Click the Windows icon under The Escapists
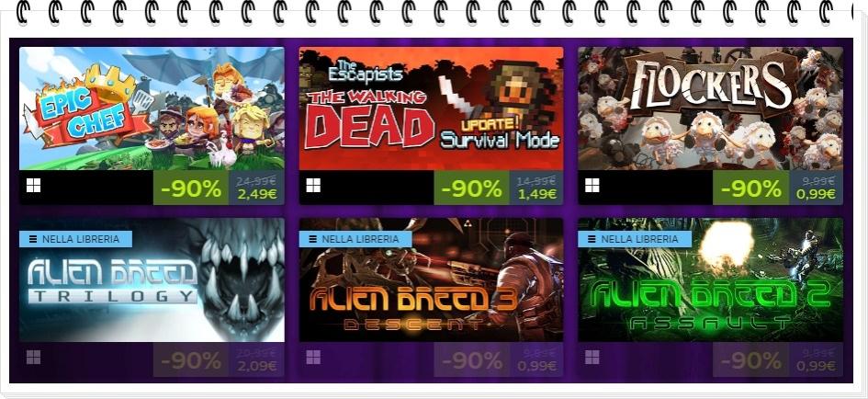This screenshot has width=868, height=399. point(313,186)
